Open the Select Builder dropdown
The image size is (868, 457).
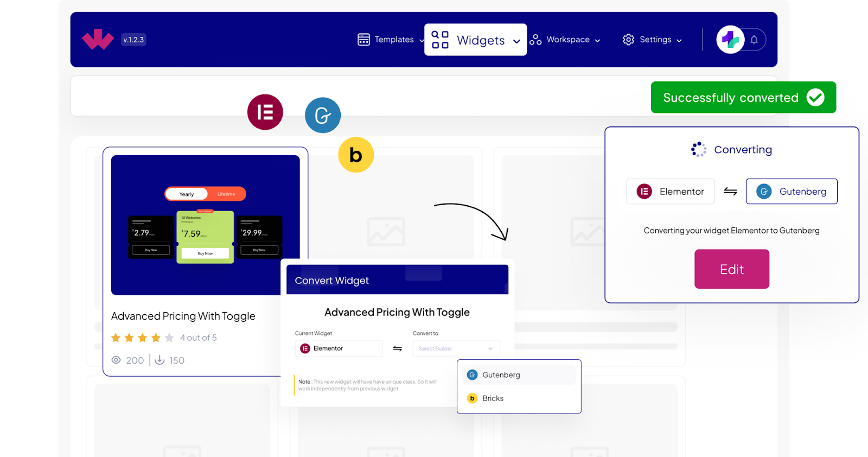[x=456, y=348]
